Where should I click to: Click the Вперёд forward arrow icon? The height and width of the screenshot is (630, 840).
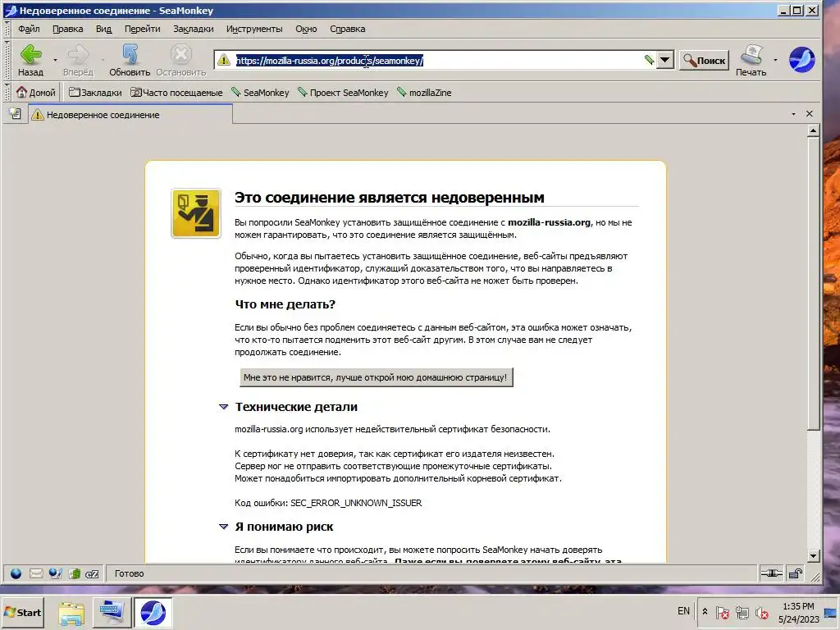pyautogui.click(x=78, y=55)
